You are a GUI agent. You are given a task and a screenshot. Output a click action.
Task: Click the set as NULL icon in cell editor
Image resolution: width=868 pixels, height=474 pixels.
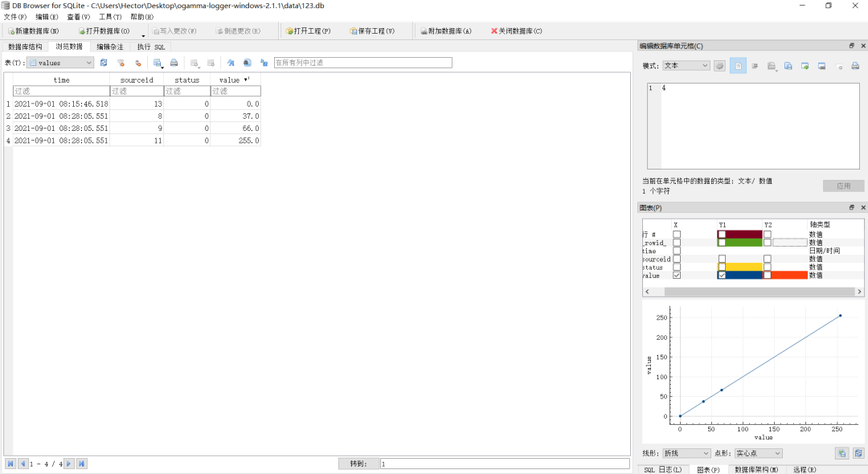click(x=838, y=66)
